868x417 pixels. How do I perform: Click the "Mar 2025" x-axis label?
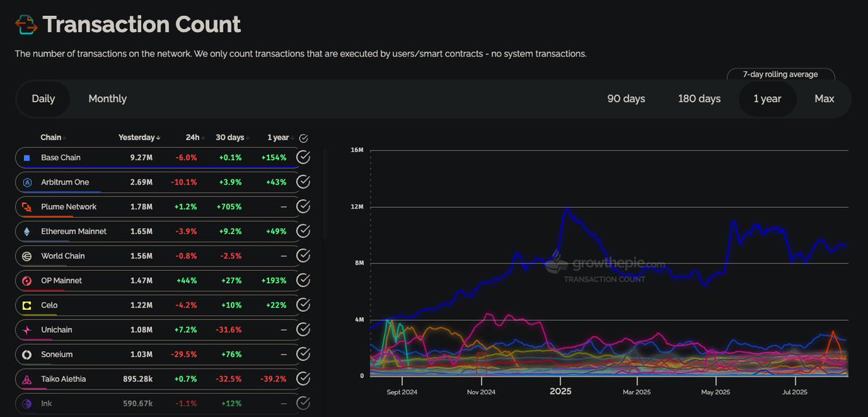[637, 392]
